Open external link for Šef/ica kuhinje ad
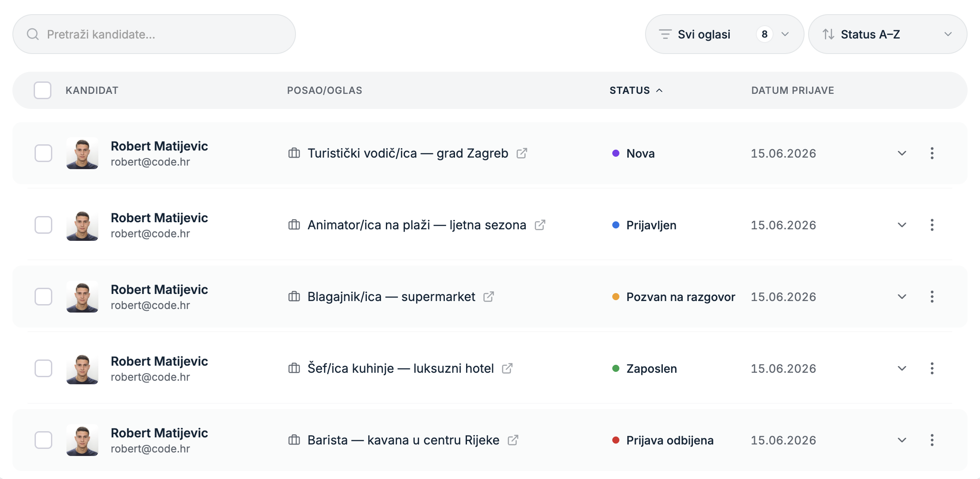The height and width of the screenshot is (479, 980). (507, 368)
